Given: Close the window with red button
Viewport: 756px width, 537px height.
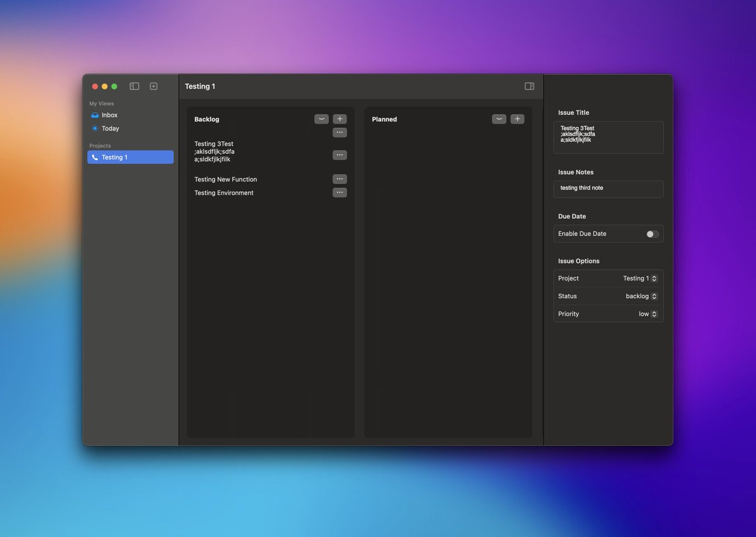Looking at the screenshot, I should click(x=95, y=86).
